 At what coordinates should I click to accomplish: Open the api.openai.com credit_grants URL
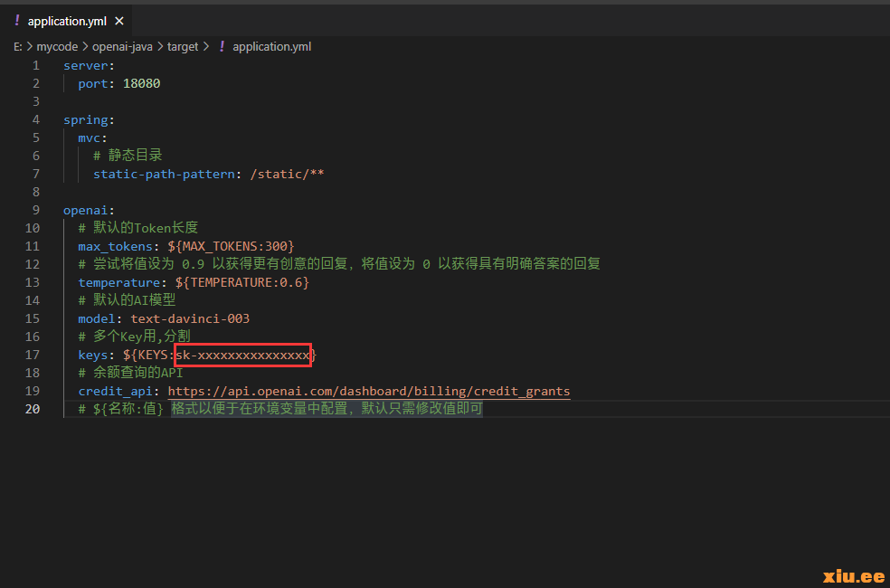(369, 391)
